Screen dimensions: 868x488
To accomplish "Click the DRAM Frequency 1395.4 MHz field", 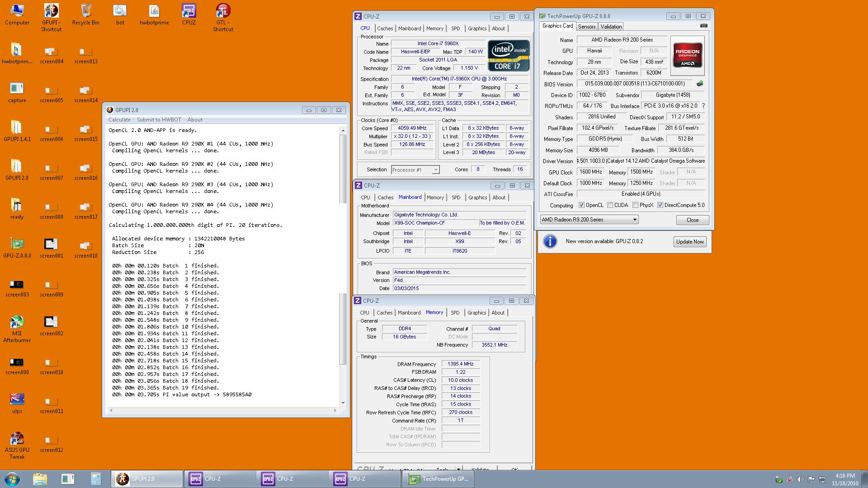I will tap(460, 364).
